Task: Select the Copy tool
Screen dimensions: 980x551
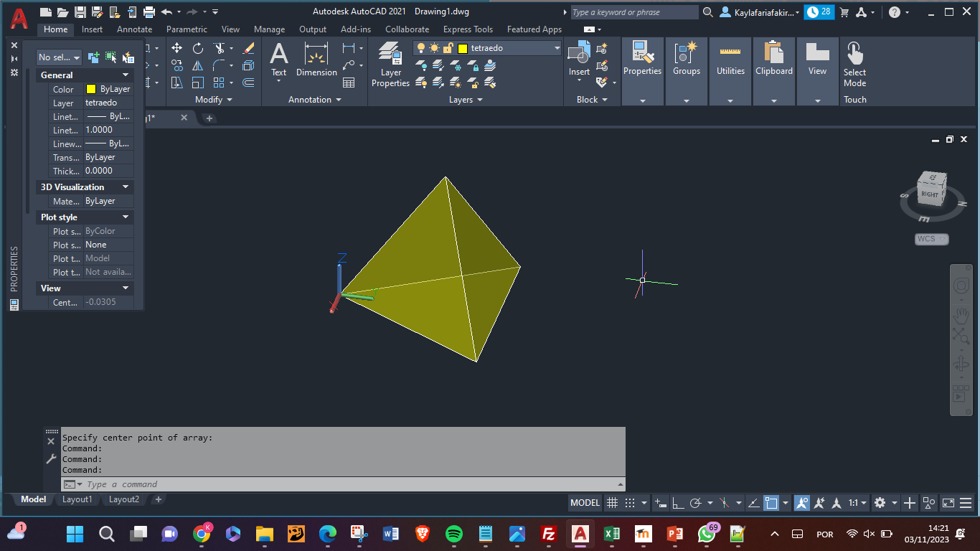Action: tap(176, 65)
